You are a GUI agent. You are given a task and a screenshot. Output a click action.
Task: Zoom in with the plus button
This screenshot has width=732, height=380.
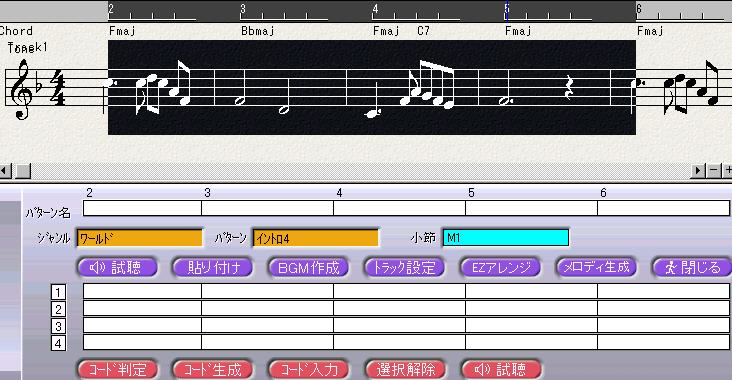[x=728, y=170]
